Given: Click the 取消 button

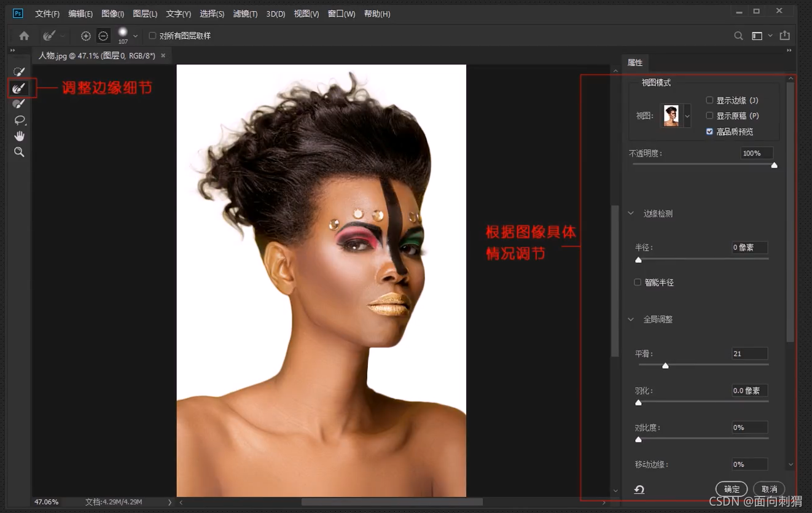Looking at the screenshot, I should point(769,489).
